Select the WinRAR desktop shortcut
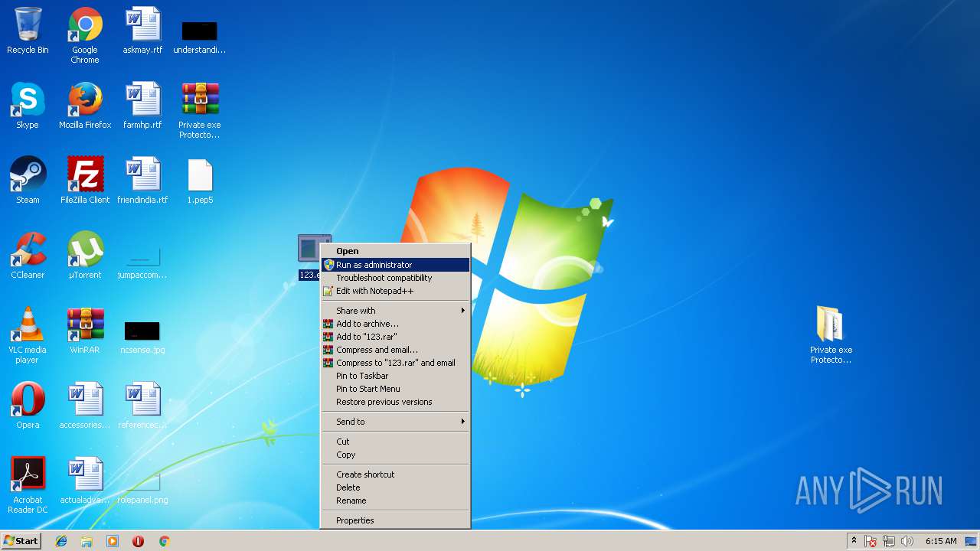 (85, 331)
